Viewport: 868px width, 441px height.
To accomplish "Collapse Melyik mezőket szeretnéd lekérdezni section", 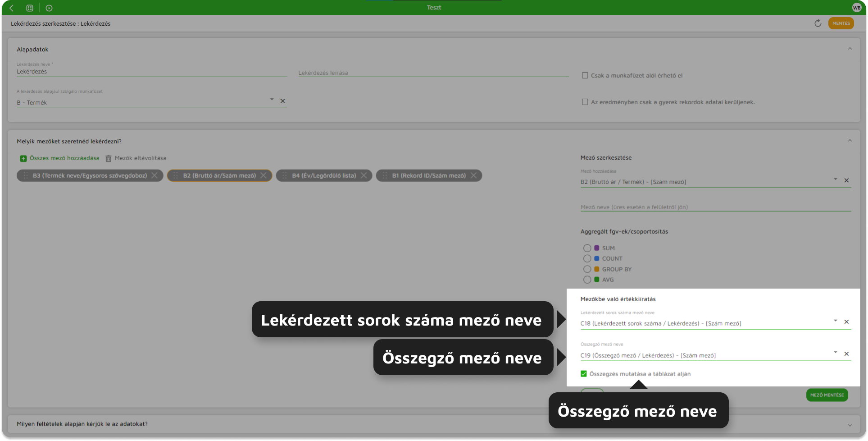I will click(850, 141).
